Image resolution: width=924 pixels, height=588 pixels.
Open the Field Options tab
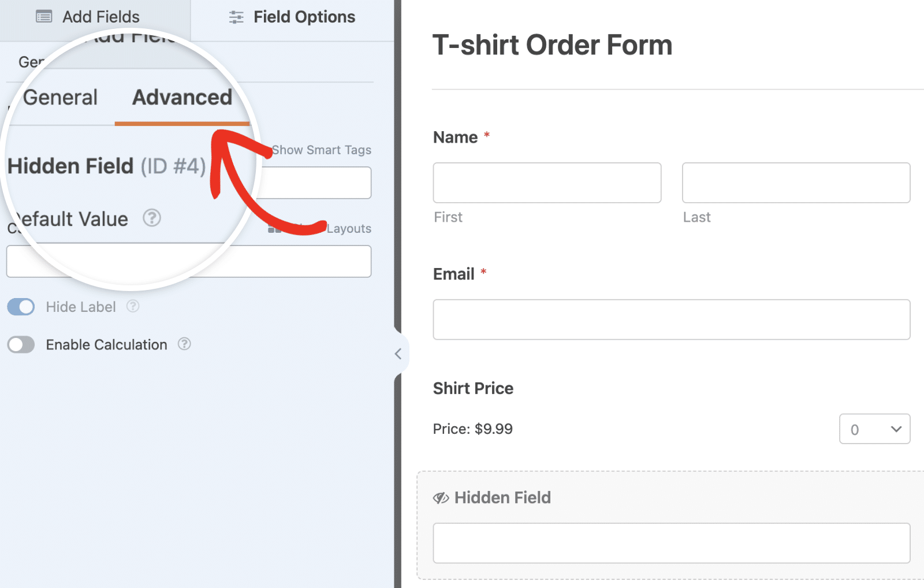coord(292,17)
